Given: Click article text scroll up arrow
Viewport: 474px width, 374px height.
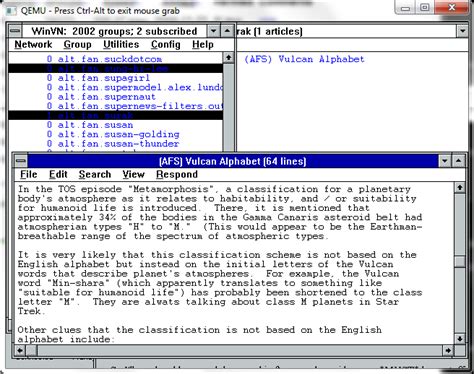Looking at the screenshot, I should pyautogui.click(x=460, y=188).
